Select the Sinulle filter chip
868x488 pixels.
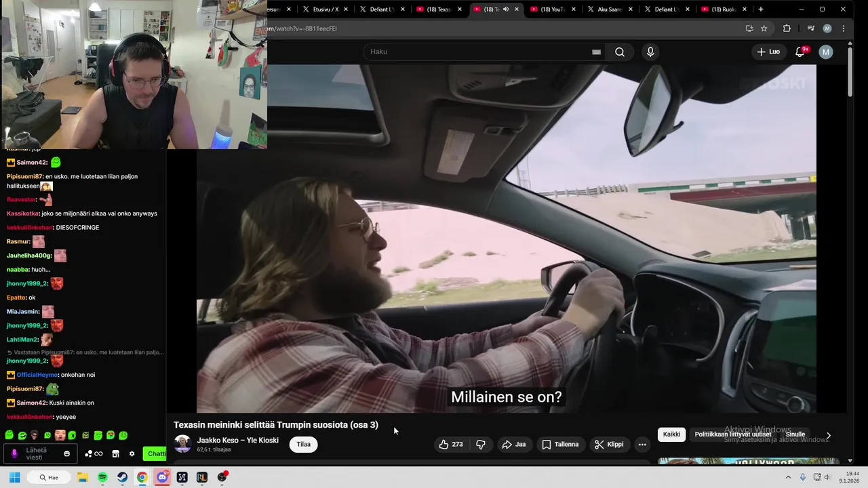(795, 434)
